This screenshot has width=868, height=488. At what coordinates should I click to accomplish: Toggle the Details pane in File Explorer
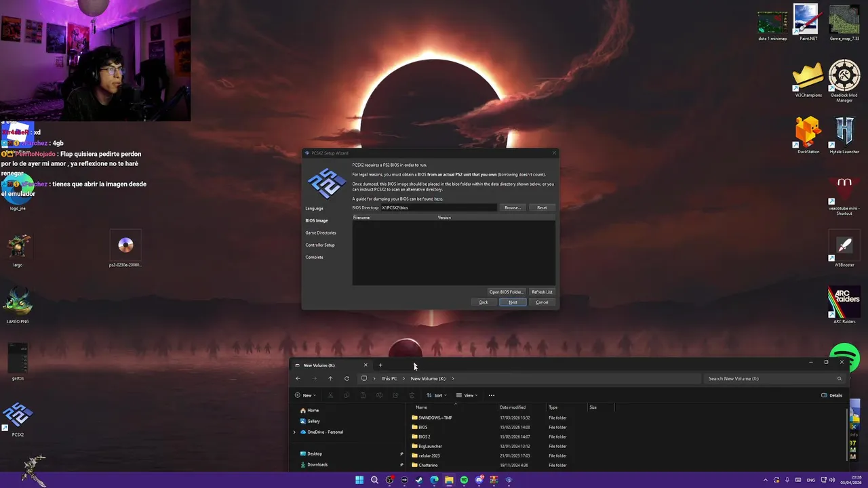[832, 395]
